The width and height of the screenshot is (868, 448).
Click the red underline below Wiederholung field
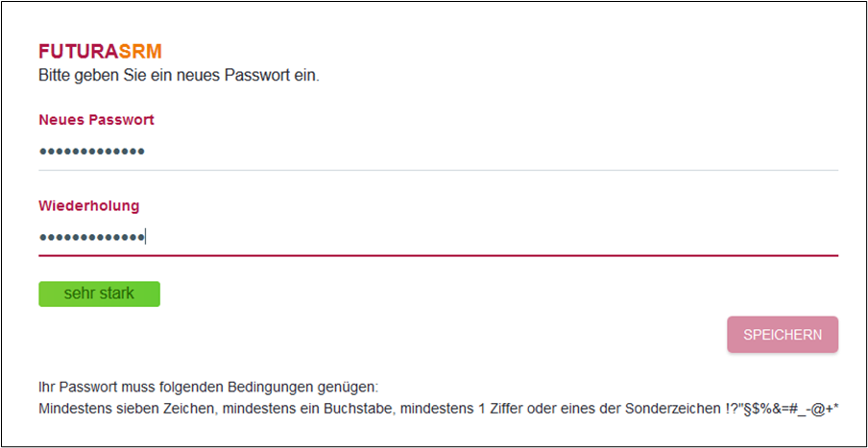coord(438,256)
